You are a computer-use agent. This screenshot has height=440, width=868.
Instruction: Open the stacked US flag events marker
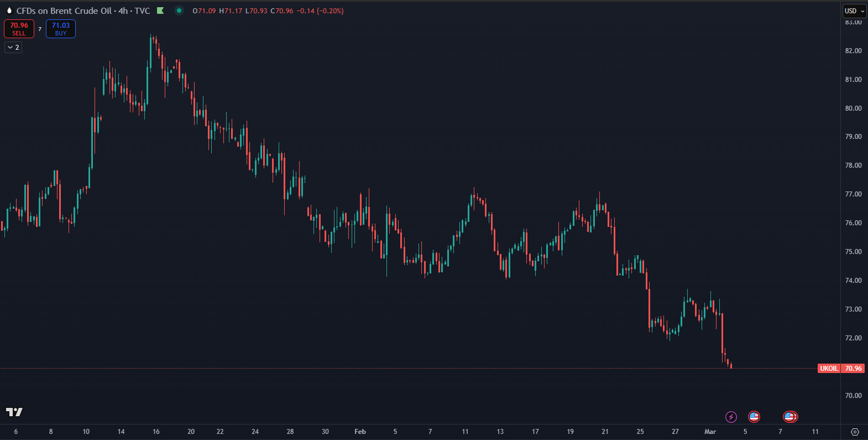click(790, 417)
